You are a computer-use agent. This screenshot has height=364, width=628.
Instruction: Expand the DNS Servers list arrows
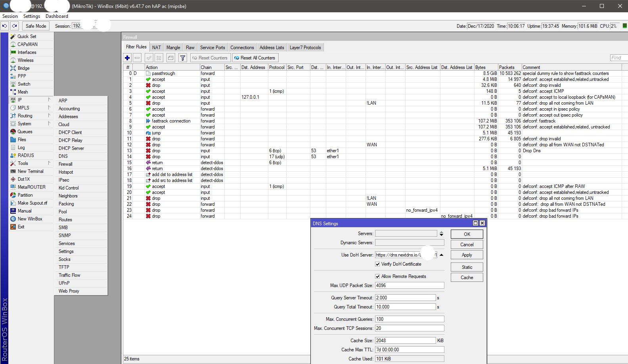[x=441, y=234]
